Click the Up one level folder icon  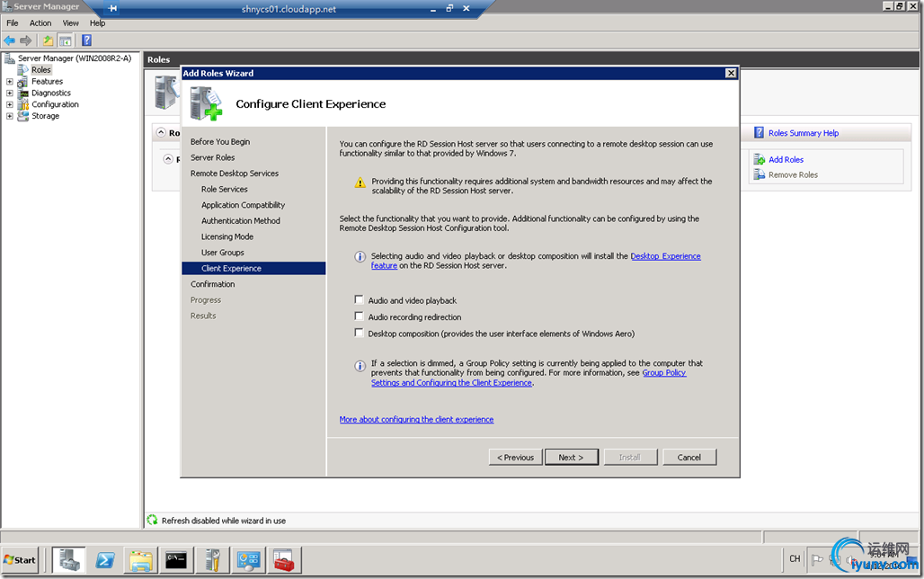[x=48, y=40]
